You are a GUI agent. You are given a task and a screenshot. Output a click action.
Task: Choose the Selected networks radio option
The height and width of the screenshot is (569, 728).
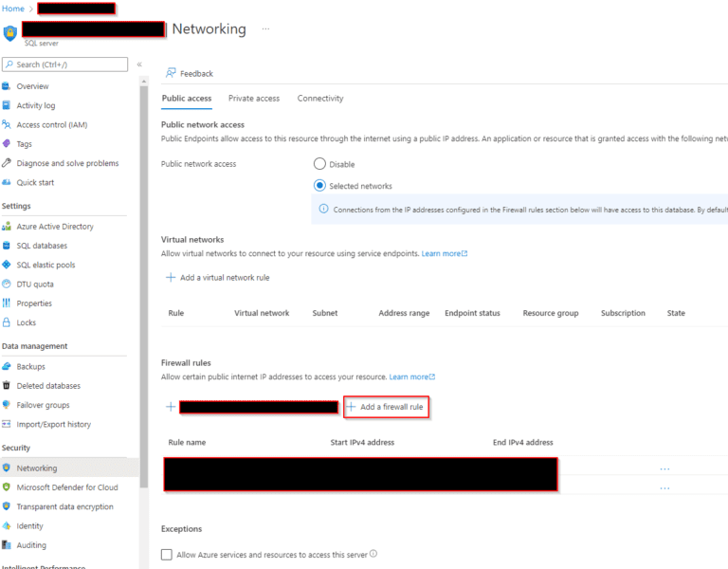[319, 186]
